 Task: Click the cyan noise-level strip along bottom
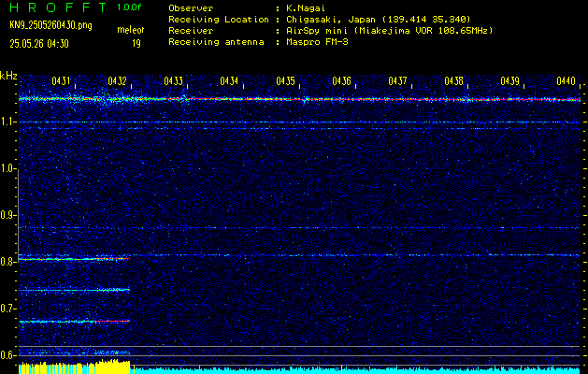point(356,370)
